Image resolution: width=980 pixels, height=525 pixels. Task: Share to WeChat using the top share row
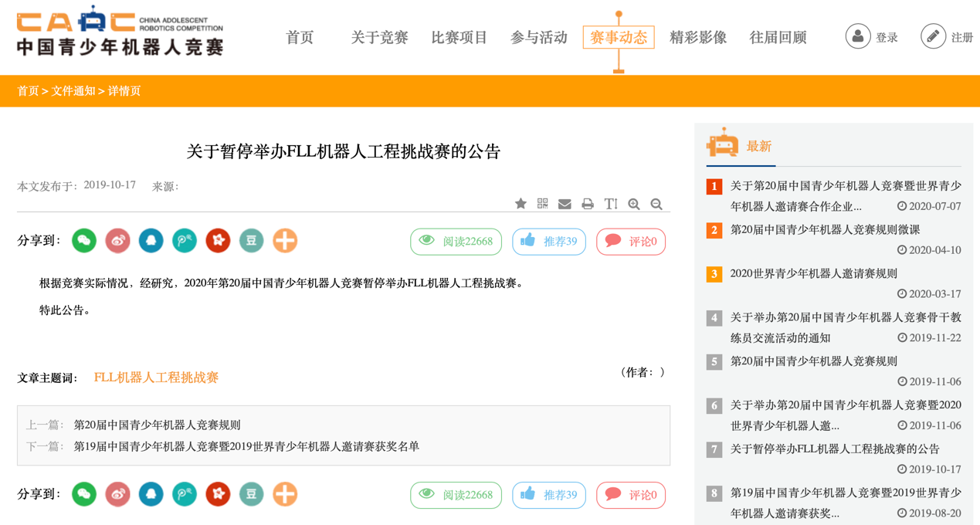tap(84, 241)
